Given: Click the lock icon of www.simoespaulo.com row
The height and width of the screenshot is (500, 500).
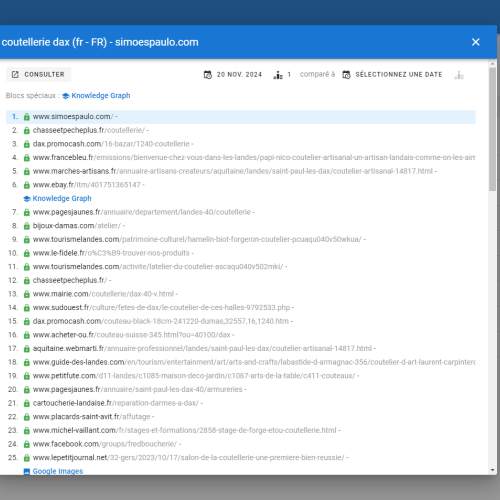Looking at the screenshot, I should (27, 117).
